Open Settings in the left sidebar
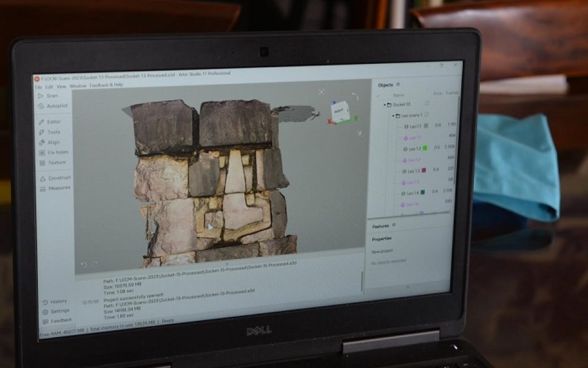The width and height of the screenshot is (588, 368). 59,311
